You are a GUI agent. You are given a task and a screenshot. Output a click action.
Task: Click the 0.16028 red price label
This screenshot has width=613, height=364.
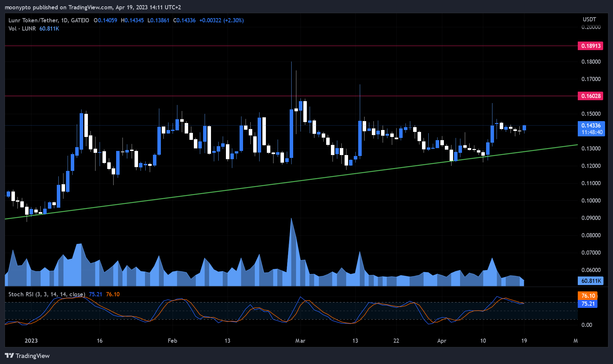point(590,96)
